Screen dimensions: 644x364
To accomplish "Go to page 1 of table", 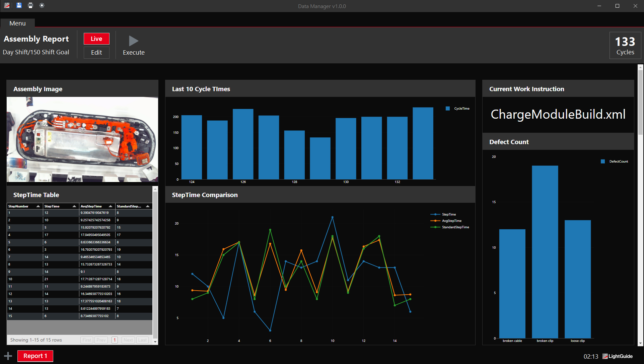I will point(115,340).
